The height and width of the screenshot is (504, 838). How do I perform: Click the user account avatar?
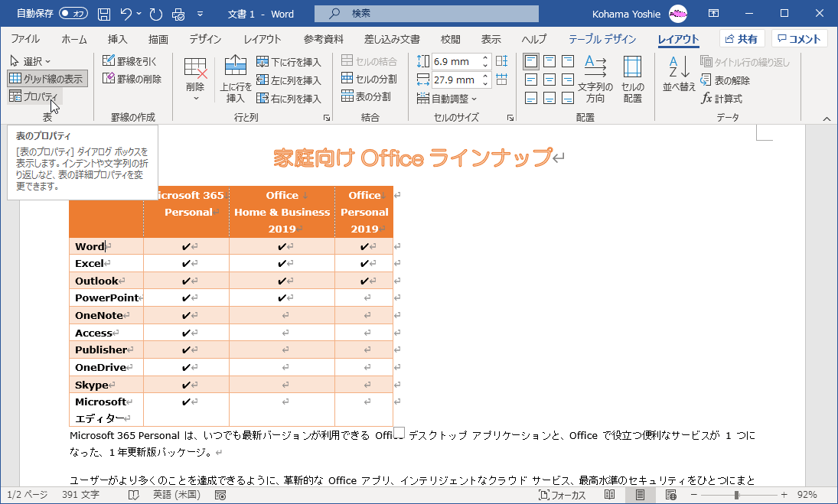(678, 14)
